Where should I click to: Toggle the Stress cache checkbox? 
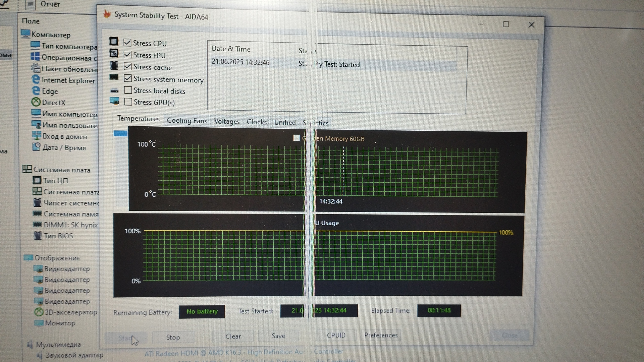[127, 66]
